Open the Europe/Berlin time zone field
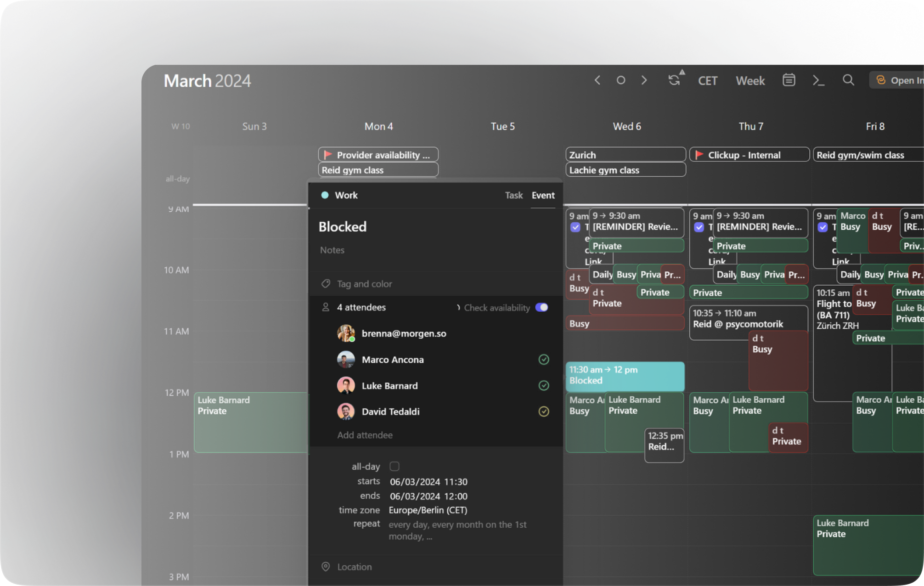The image size is (924, 586). click(x=428, y=510)
